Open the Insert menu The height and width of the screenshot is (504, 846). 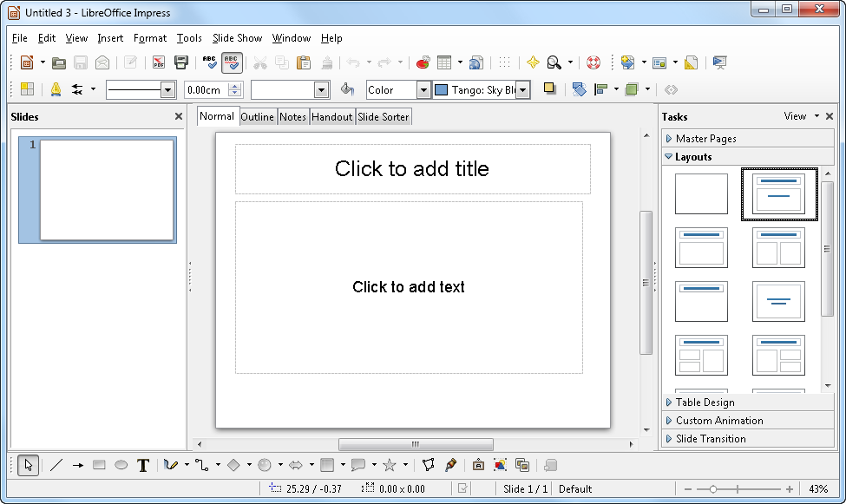coord(110,38)
